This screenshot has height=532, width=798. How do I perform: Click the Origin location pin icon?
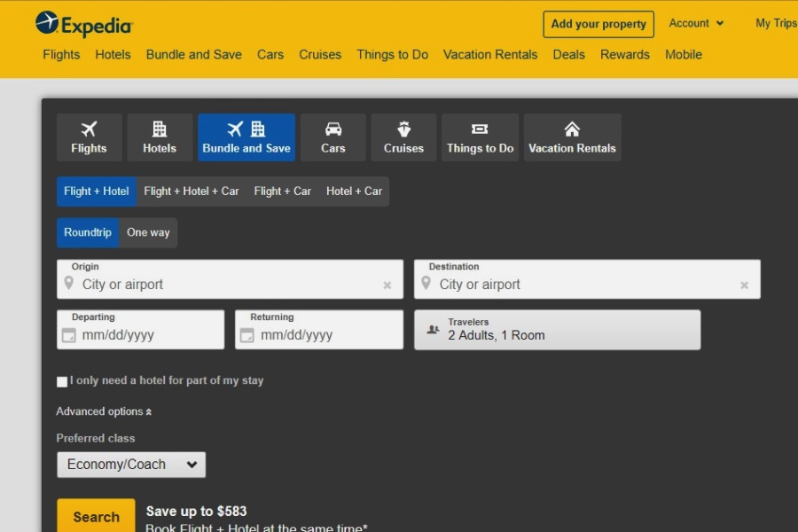pos(69,283)
